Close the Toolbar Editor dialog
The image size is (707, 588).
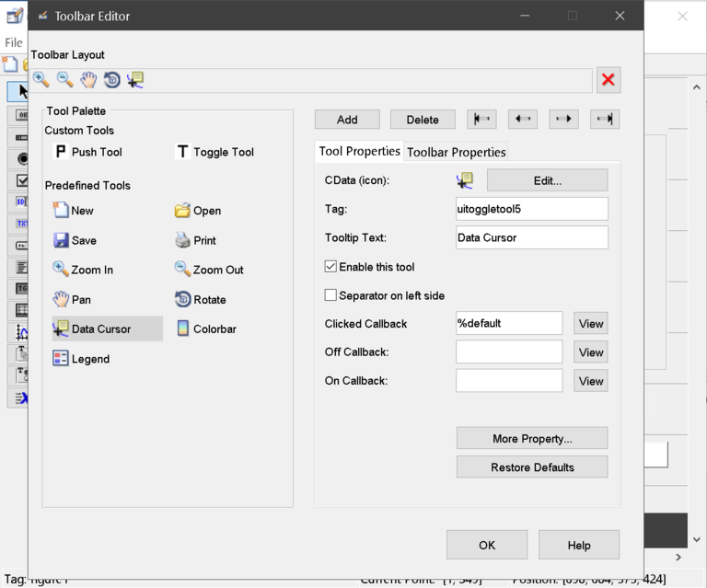pyautogui.click(x=620, y=16)
